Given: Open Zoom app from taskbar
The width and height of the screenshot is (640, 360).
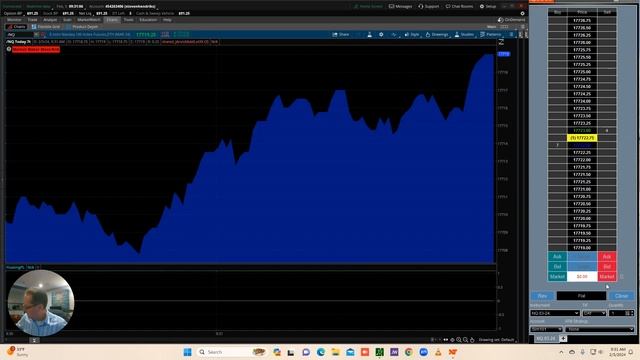Looking at the screenshot, I should click(423, 352).
